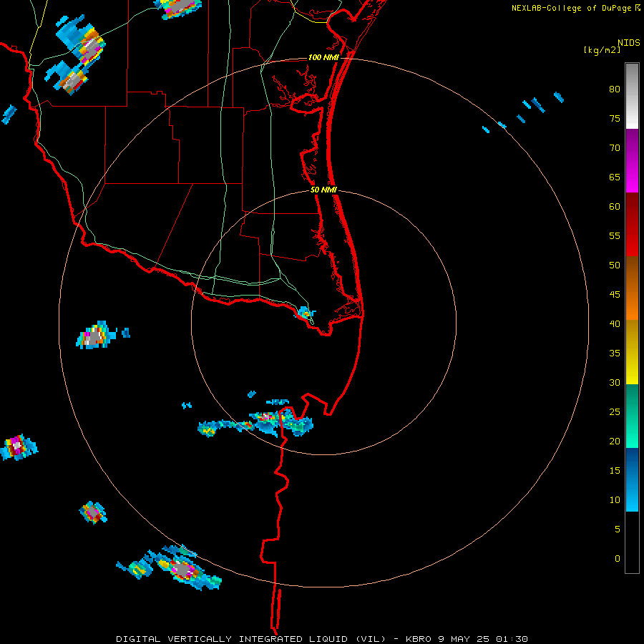644x644 pixels.
Task: Select the yellow segment of the color bar
Action: [632, 352]
